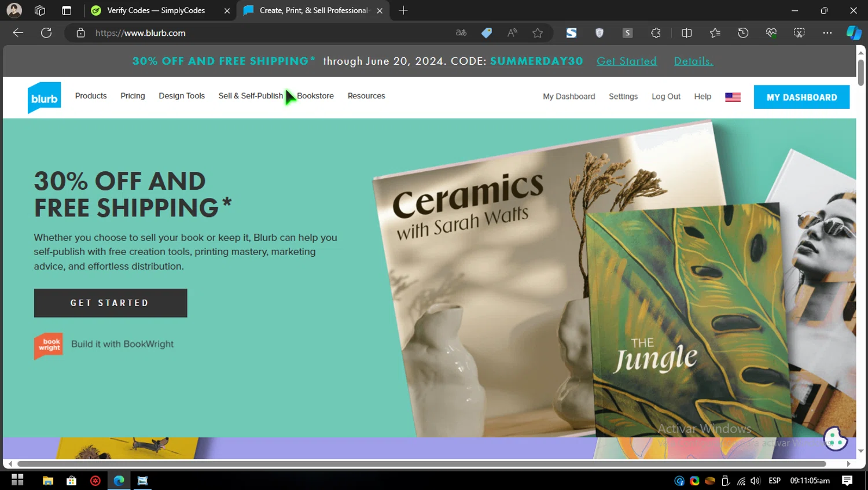Open the Pricing menu
Screen dimensions: 868x490
click(x=133, y=96)
